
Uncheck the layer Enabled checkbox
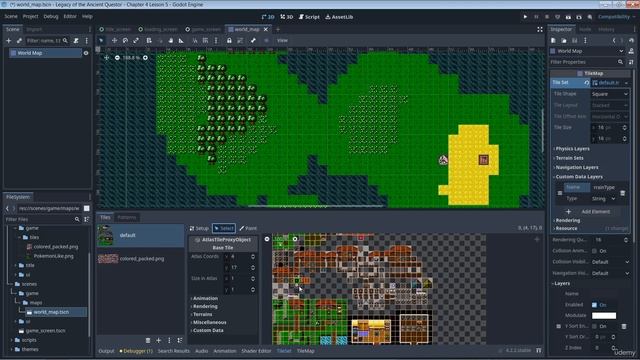coord(594,305)
